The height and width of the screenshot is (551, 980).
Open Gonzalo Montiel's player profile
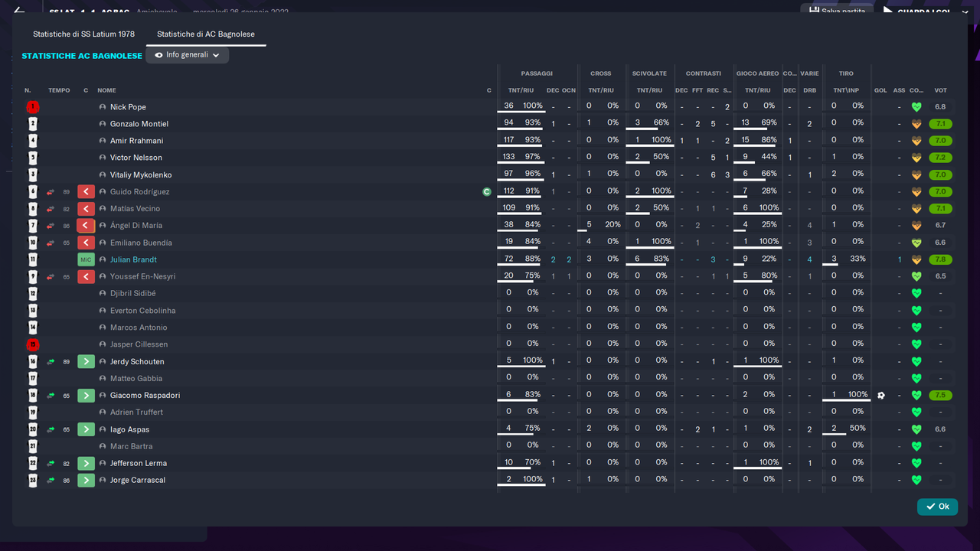coord(139,124)
